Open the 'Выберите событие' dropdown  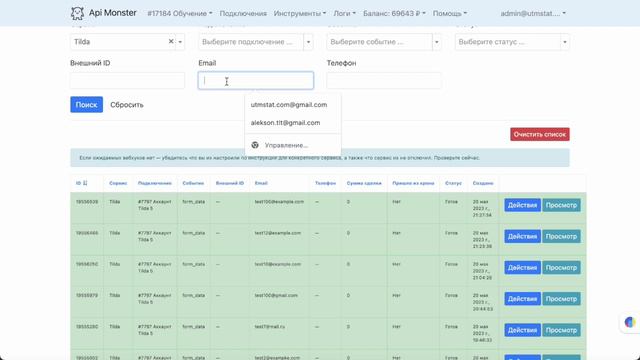point(384,42)
